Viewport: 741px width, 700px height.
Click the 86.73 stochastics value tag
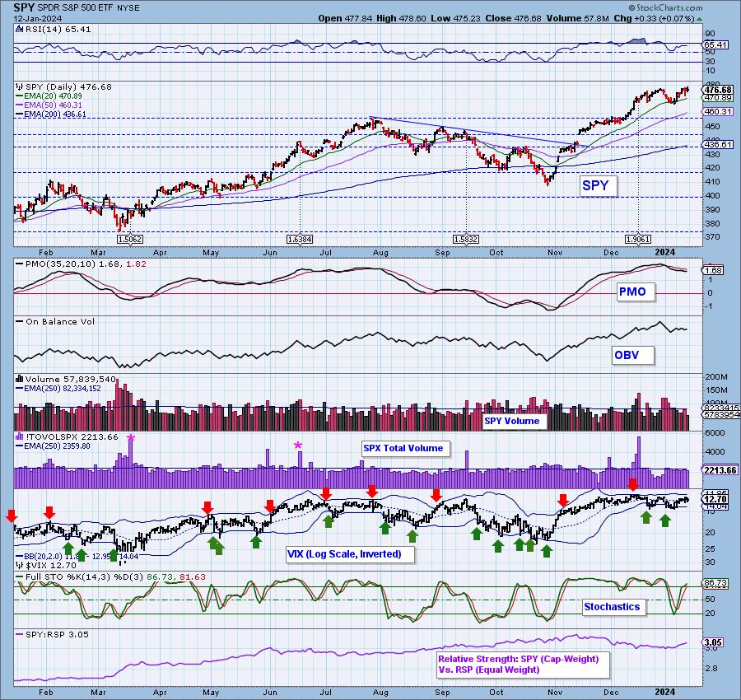[715, 583]
